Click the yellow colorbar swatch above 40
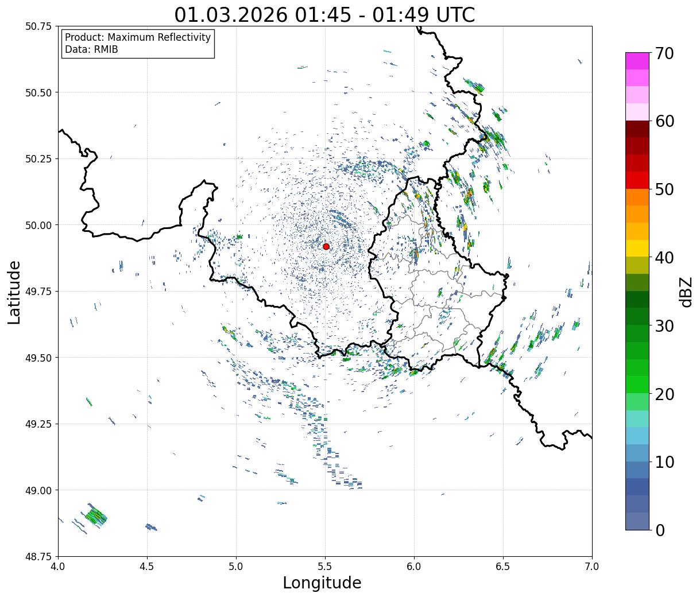Viewport: 700px width, 597px height. [x=637, y=249]
